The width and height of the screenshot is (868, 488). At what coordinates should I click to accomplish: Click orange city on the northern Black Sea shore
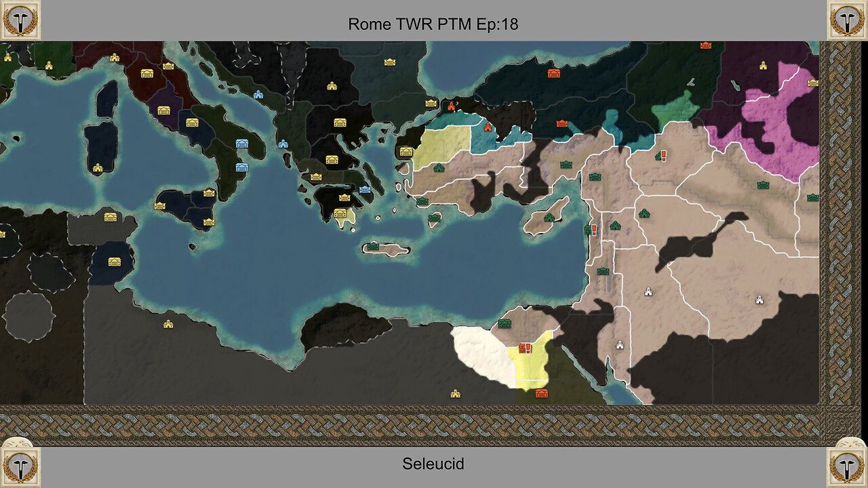553,73
